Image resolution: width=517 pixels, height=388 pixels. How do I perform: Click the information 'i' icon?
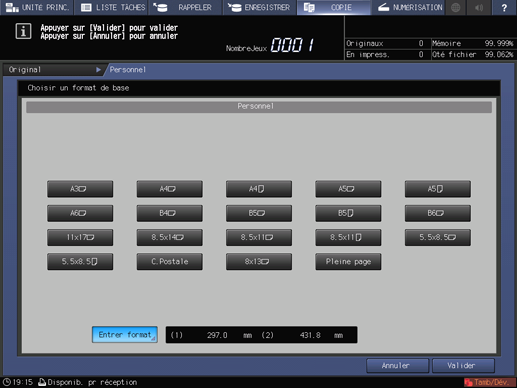(x=23, y=32)
